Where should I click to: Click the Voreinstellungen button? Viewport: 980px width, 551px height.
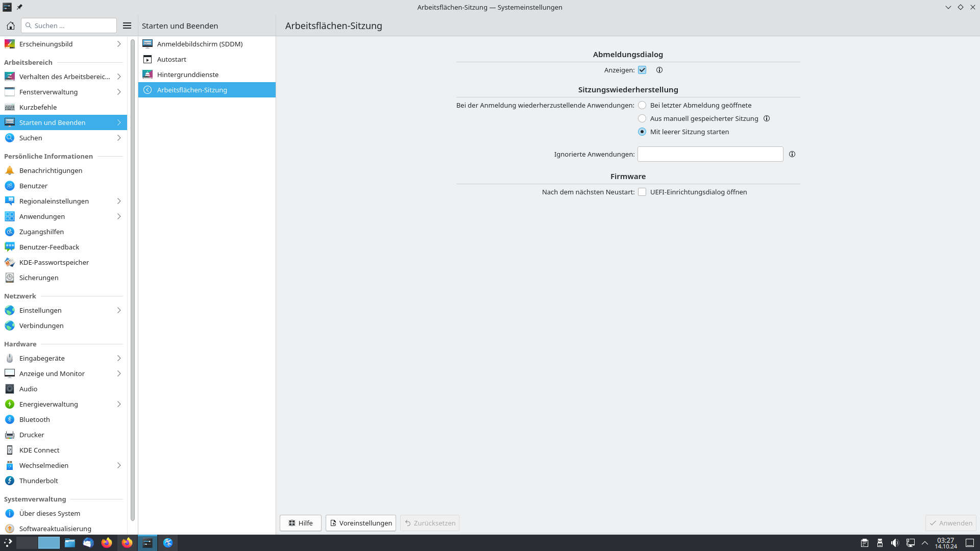click(x=361, y=523)
